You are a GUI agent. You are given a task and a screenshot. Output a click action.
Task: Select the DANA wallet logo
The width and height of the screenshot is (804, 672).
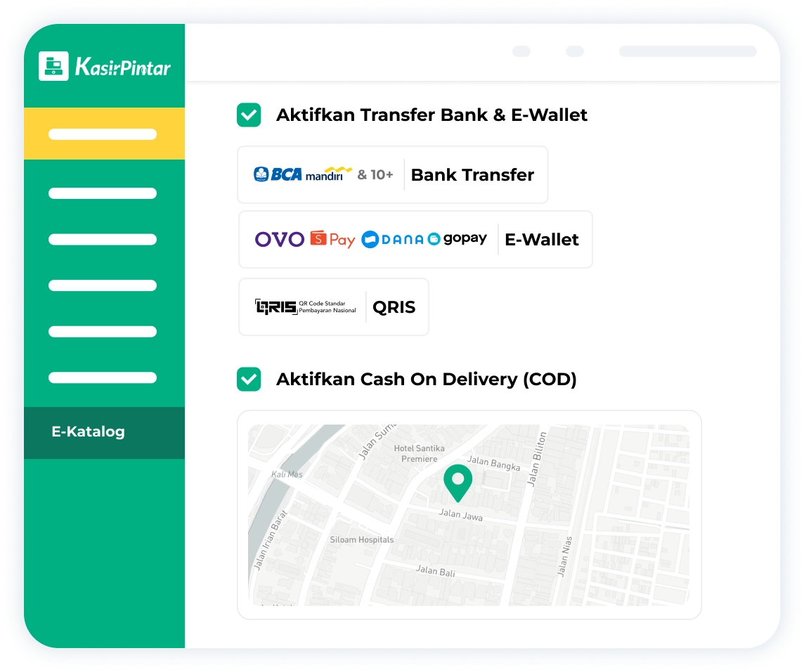(x=392, y=240)
